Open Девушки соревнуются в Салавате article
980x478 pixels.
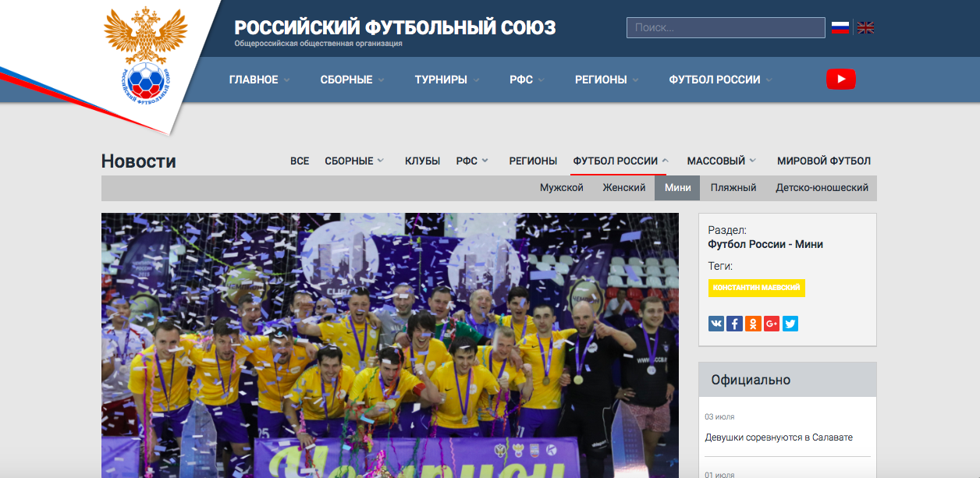(778, 437)
